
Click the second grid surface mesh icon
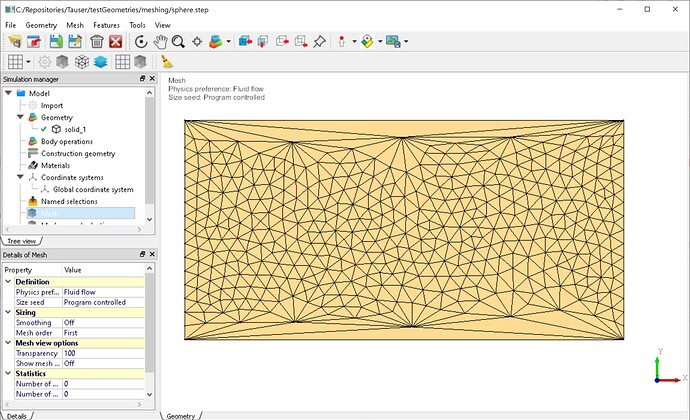(x=123, y=62)
